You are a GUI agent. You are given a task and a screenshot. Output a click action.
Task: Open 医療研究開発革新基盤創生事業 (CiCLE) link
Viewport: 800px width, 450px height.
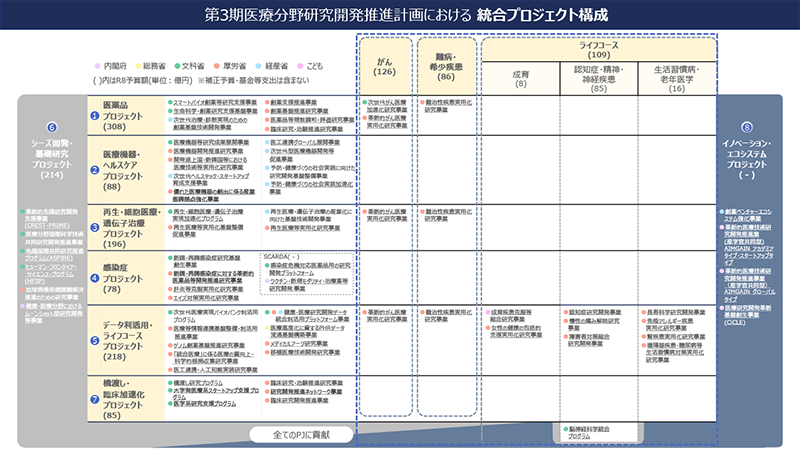(x=747, y=315)
